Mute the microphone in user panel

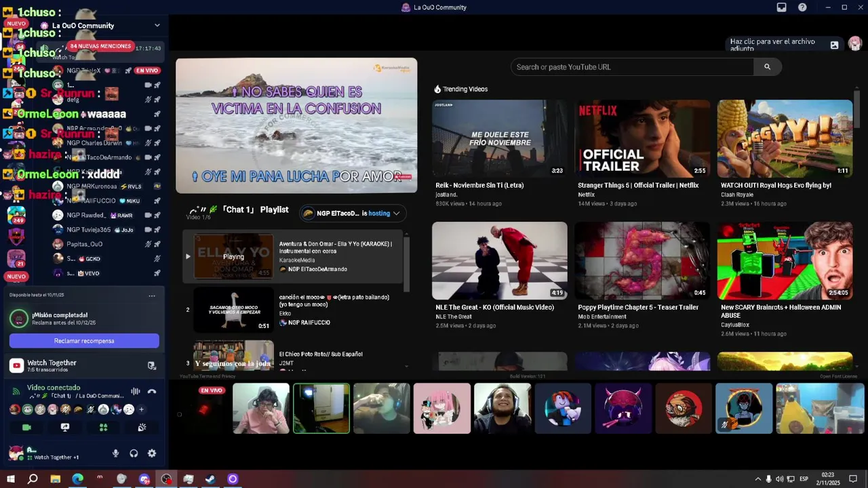pyautogui.click(x=115, y=453)
